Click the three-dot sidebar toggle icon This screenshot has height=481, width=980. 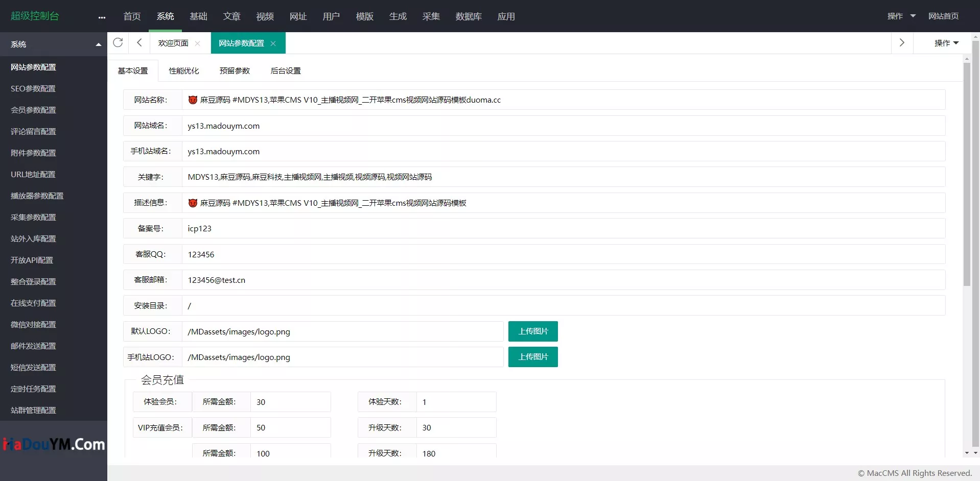click(102, 17)
